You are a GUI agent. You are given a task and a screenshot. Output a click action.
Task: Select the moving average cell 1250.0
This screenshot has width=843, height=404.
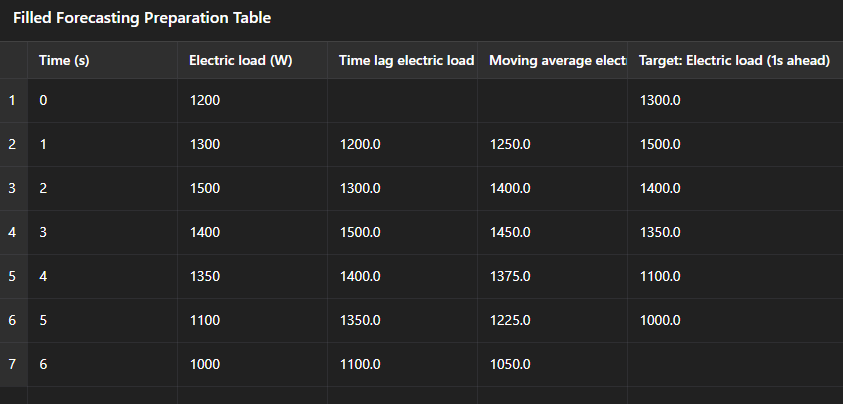tap(552, 145)
